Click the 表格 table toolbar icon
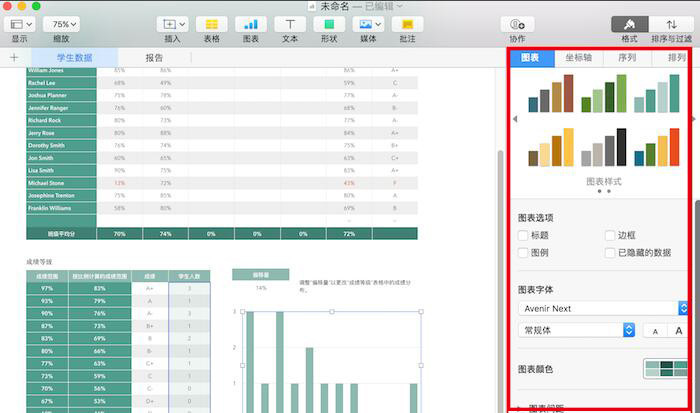700x413 pixels. point(212,24)
